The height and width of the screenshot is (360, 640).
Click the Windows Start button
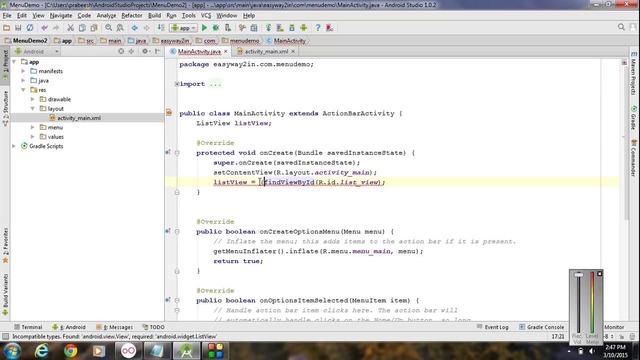12,351
